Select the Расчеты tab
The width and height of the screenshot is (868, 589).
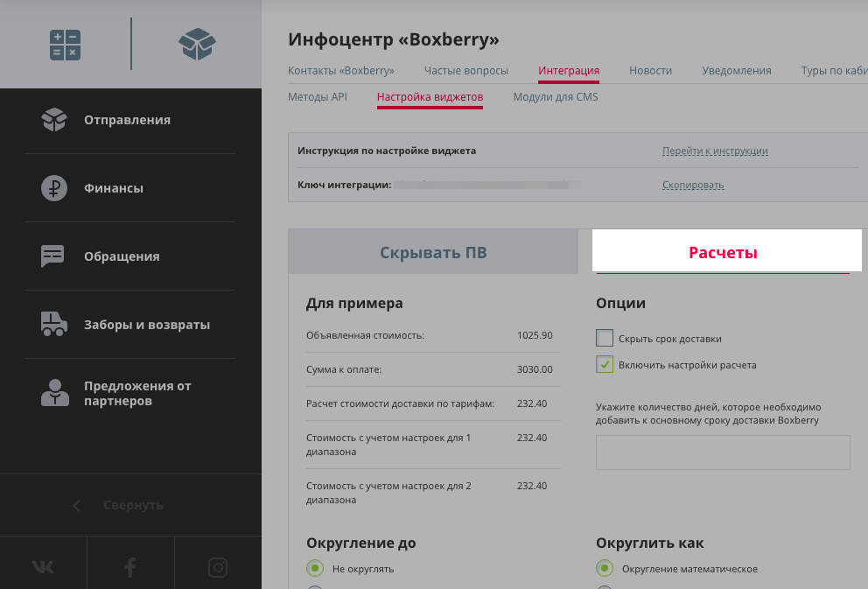(x=727, y=251)
